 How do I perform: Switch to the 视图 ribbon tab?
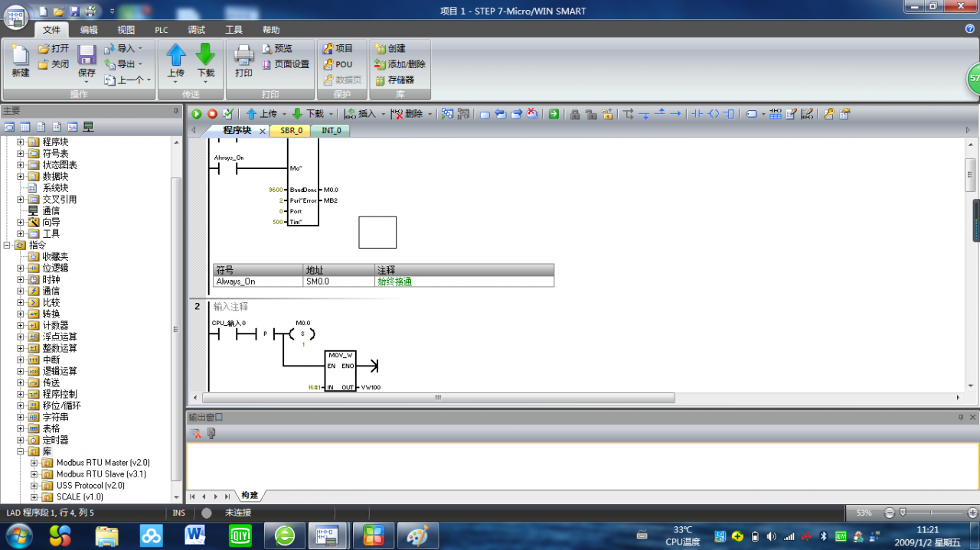click(x=126, y=30)
